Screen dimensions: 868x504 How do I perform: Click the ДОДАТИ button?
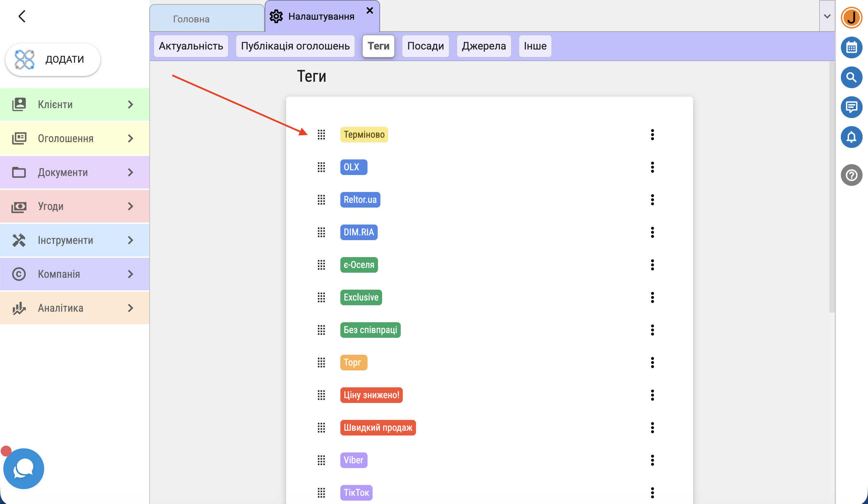pos(53,60)
